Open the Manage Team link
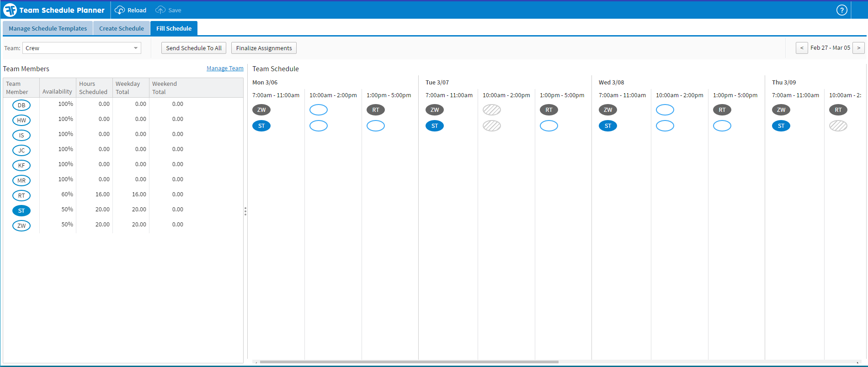 (x=225, y=68)
